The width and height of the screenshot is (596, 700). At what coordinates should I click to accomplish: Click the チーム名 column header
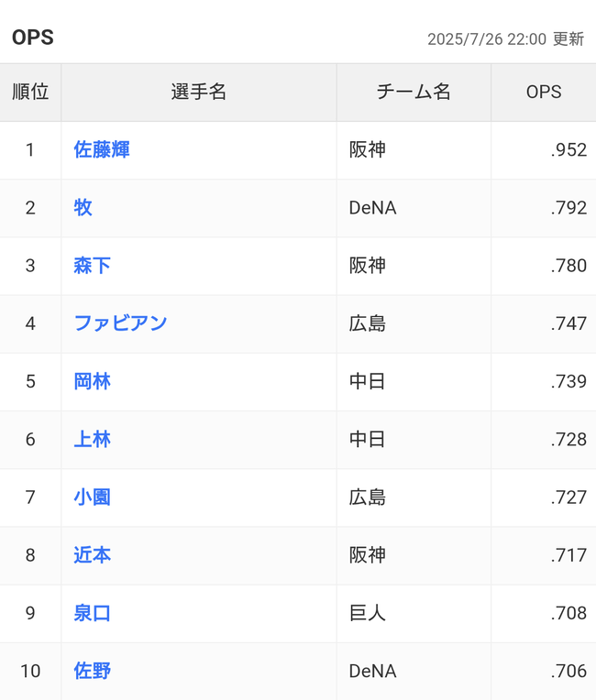[x=414, y=93]
